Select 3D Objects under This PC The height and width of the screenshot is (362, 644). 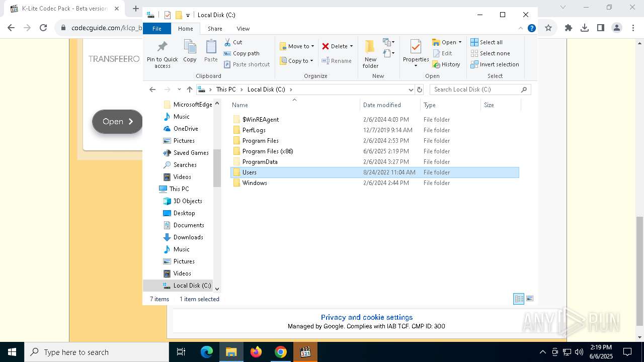(x=188, y=201)
